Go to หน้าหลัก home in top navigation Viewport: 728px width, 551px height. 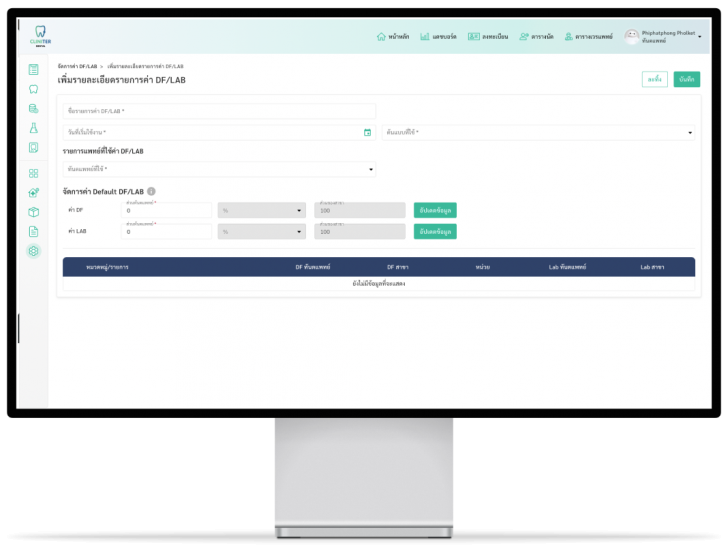[393, 37]
